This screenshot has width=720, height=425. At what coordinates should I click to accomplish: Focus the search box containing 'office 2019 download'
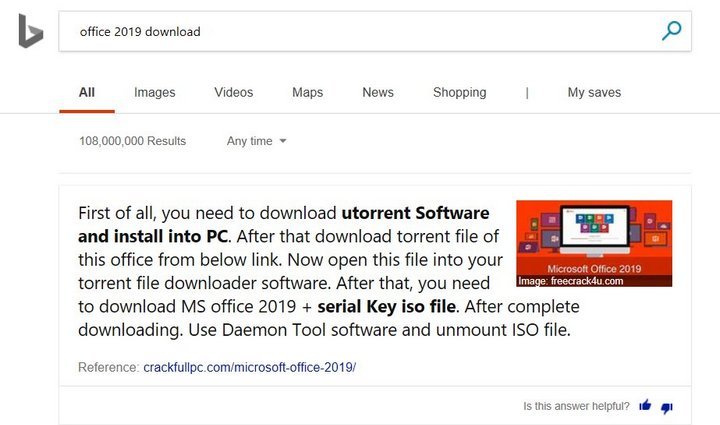click(x=350, y=31)
